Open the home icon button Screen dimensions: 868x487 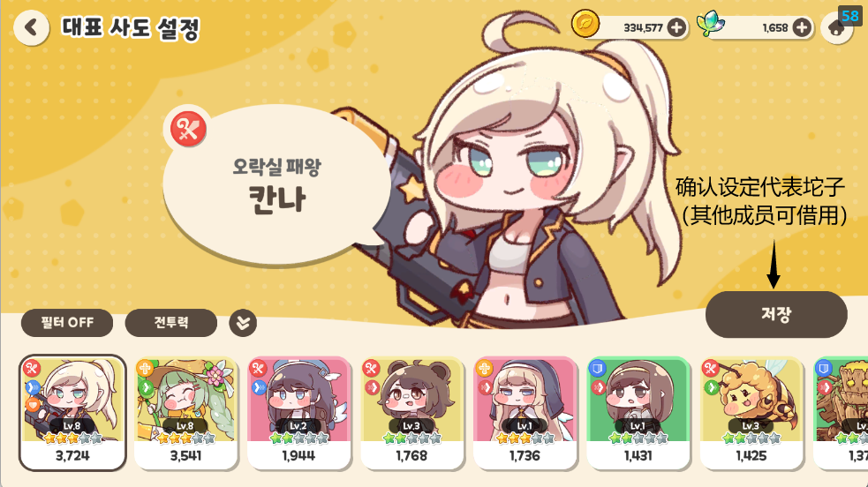pyautogui.click(x=836, y=27)
